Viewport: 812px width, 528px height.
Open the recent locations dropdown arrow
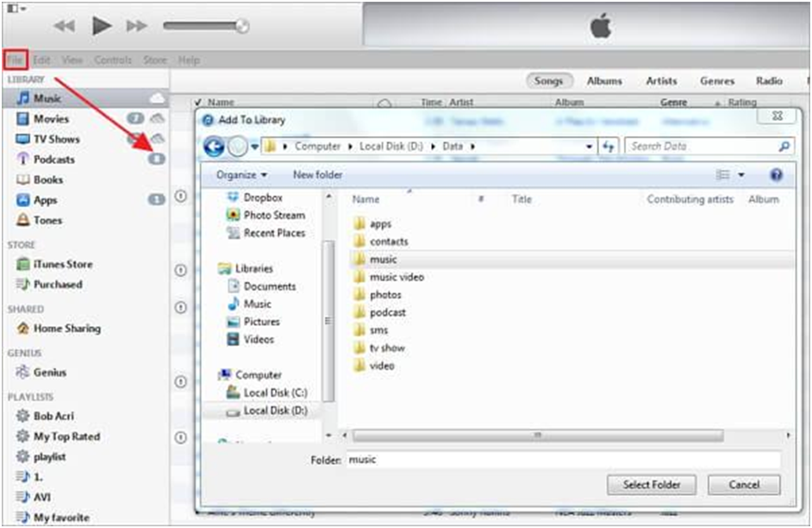[255, 147]
